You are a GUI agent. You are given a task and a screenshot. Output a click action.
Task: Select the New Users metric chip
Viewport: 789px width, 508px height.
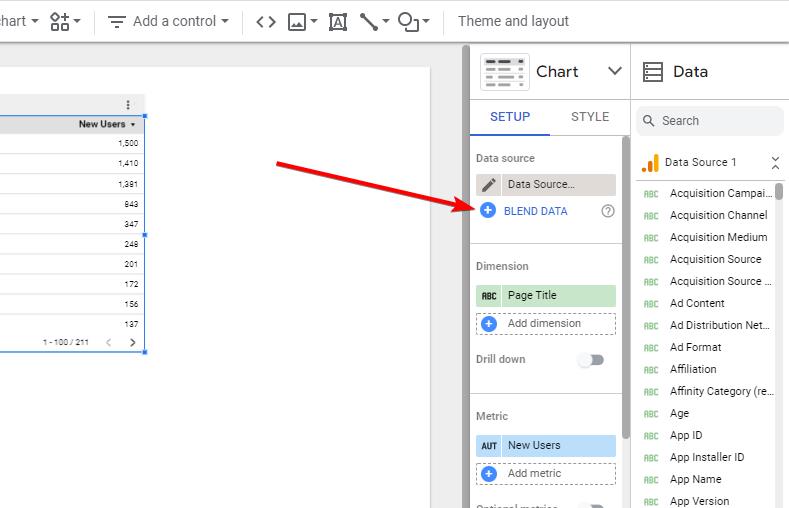point(546,446)
